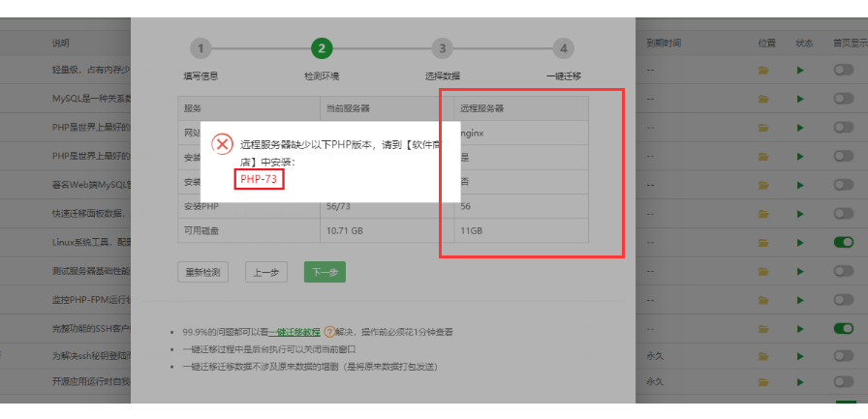Open folder icon in the 为解决ssh秘钥 row
Image resolution: width=868 pixels, height=419 pixels.
coord(764,355)
